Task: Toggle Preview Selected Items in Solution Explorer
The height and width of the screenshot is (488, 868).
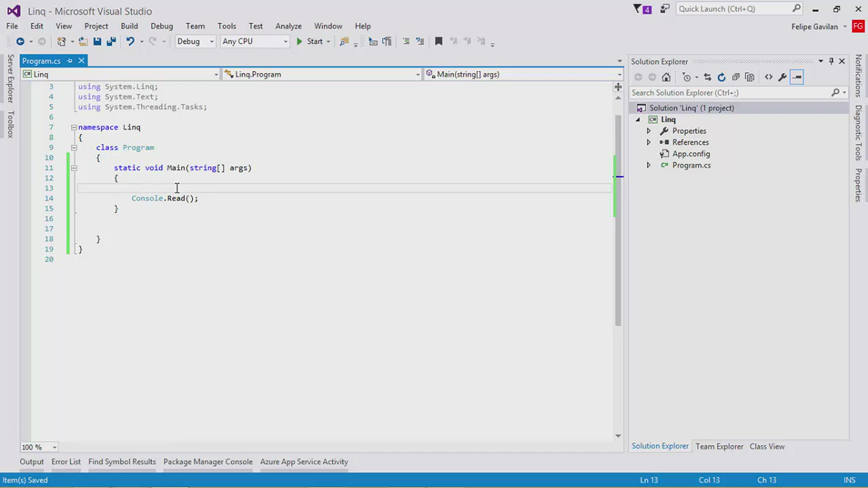Action: [797, 77]
